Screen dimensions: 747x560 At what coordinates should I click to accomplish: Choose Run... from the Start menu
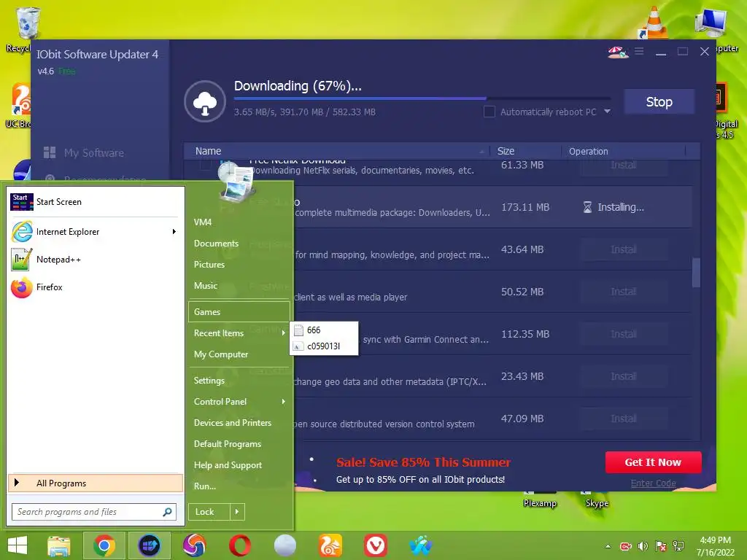(x=205, y=486)
